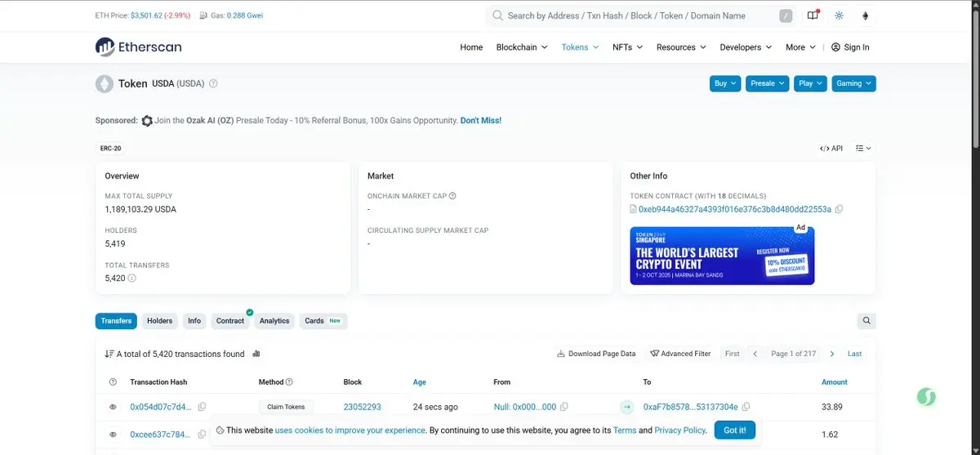Screen dimensions: 980x455
Task: Click Got it! on cookie banner
Action: coord(735,430)
